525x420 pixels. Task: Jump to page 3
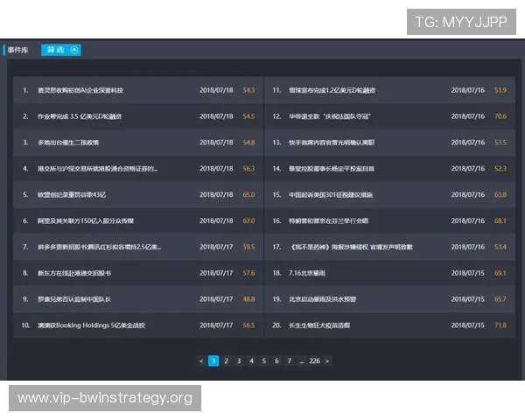(239, 361)
